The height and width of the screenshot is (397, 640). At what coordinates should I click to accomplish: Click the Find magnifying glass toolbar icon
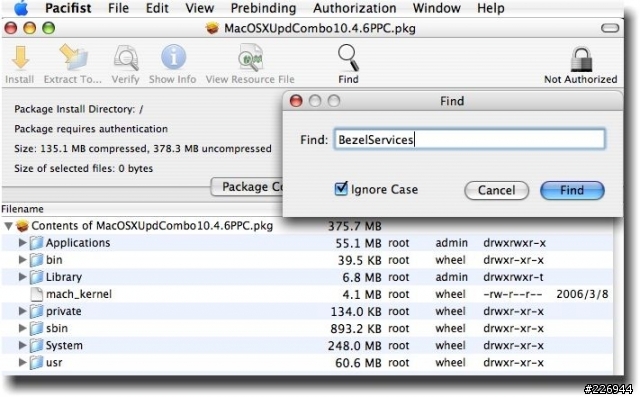[348, 58]
